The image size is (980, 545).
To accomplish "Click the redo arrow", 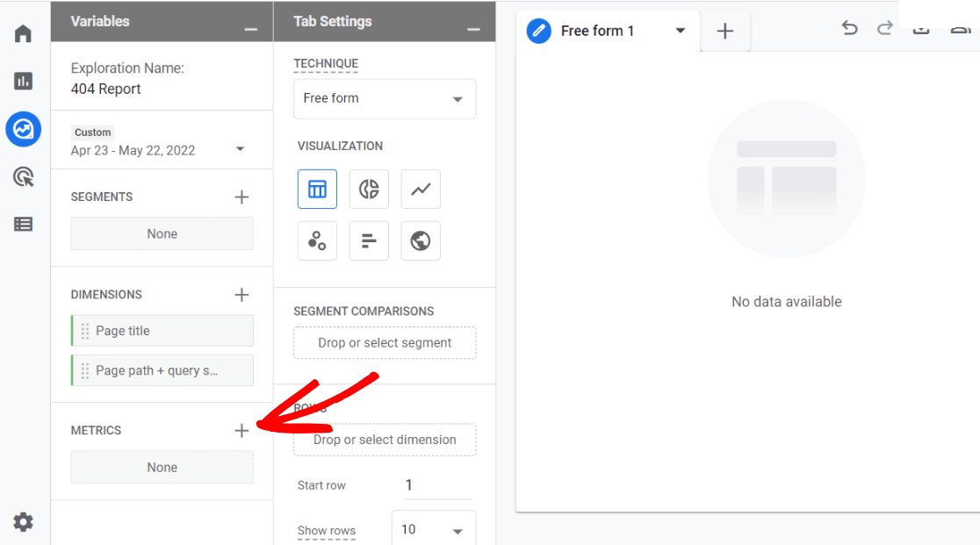I will (884, 28).
